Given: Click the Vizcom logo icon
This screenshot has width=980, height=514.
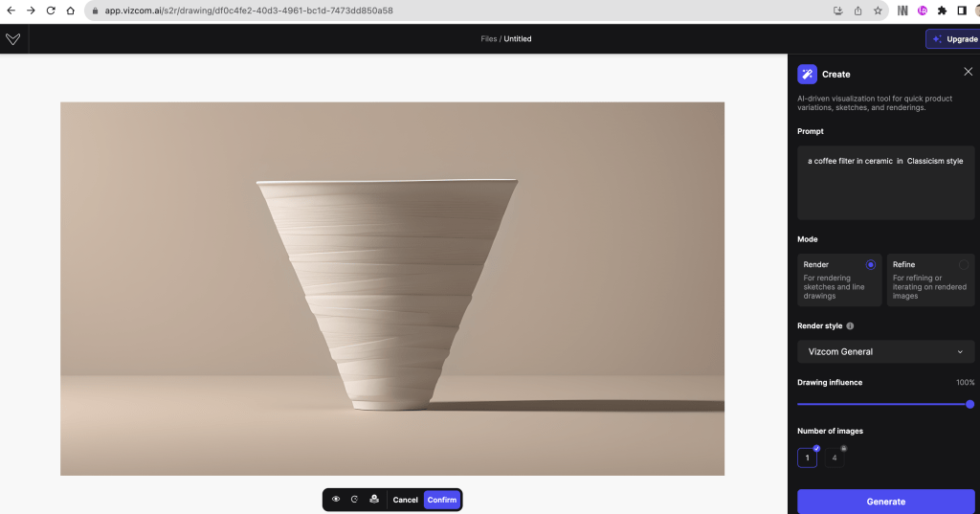Looking at the screenshot, I should (x=12, y=39).
